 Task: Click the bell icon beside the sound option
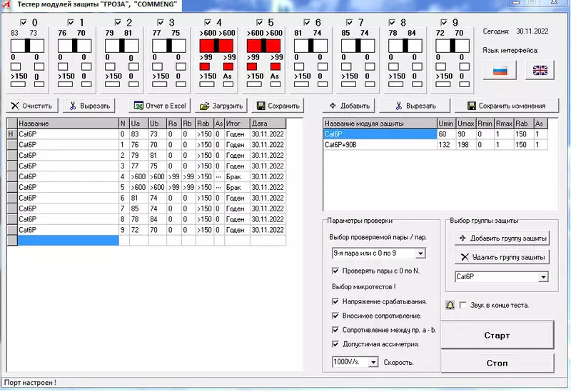point(450,305)
